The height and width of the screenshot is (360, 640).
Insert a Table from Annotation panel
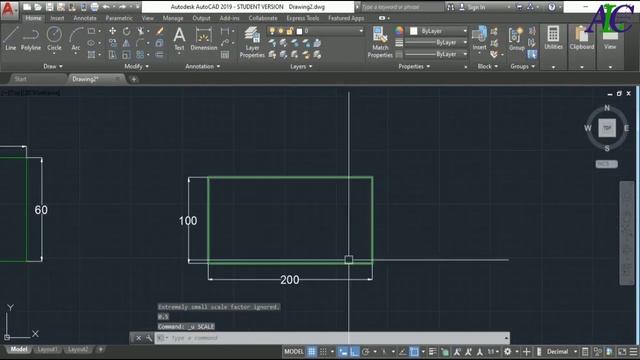(225, 55)
